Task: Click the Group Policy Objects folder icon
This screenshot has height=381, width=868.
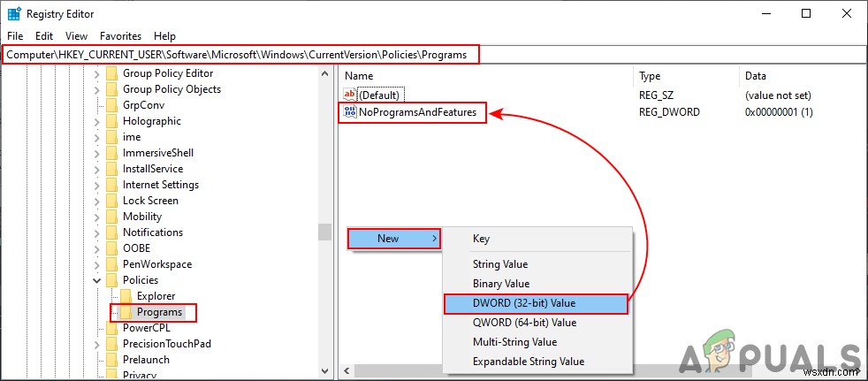Action: [x=112, y=89]
